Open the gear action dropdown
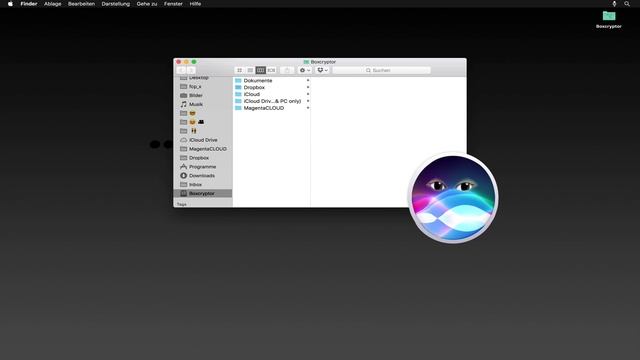This screenshot has width=640, height=360. pos(305,70)
